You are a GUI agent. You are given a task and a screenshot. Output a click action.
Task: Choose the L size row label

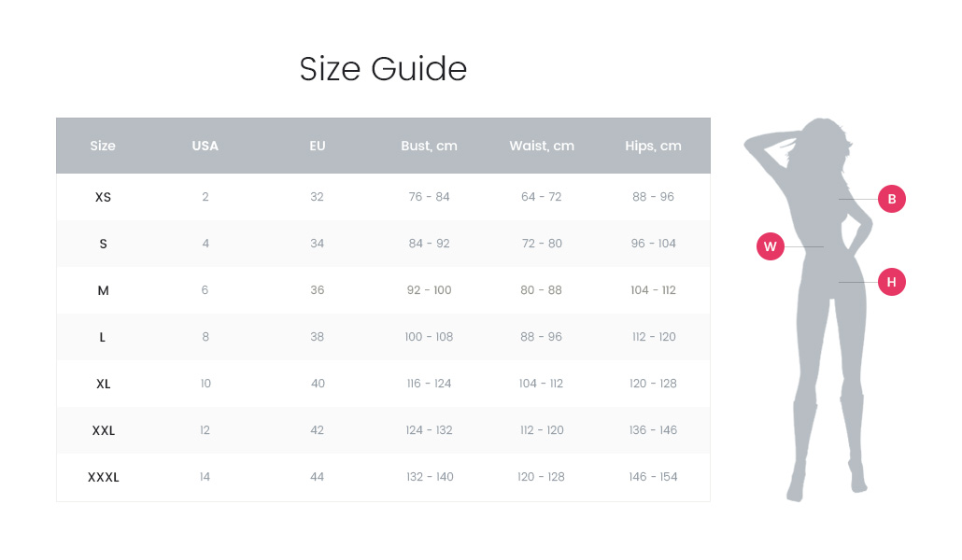click(103, 337)
